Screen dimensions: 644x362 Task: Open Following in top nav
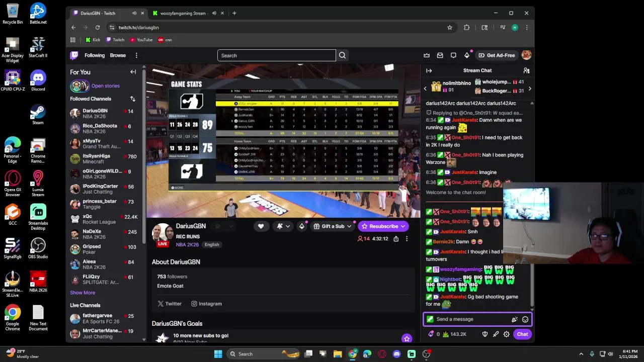[x=95, y=55]
